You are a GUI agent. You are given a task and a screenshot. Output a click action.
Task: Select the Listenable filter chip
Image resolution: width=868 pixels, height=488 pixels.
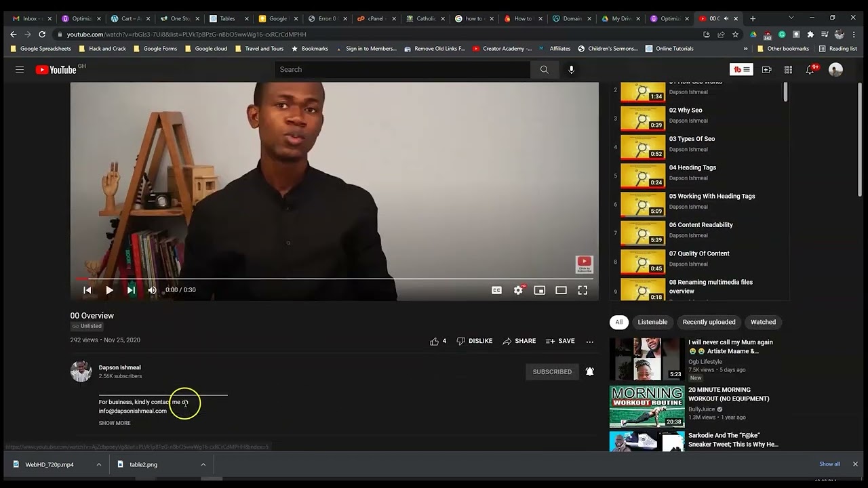point(652,322)
